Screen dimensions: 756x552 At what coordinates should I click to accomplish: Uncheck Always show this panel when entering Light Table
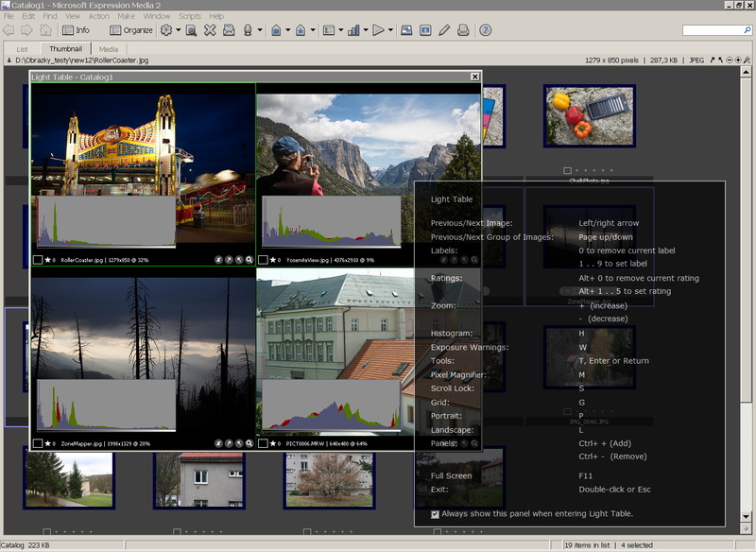pos(435,514)
